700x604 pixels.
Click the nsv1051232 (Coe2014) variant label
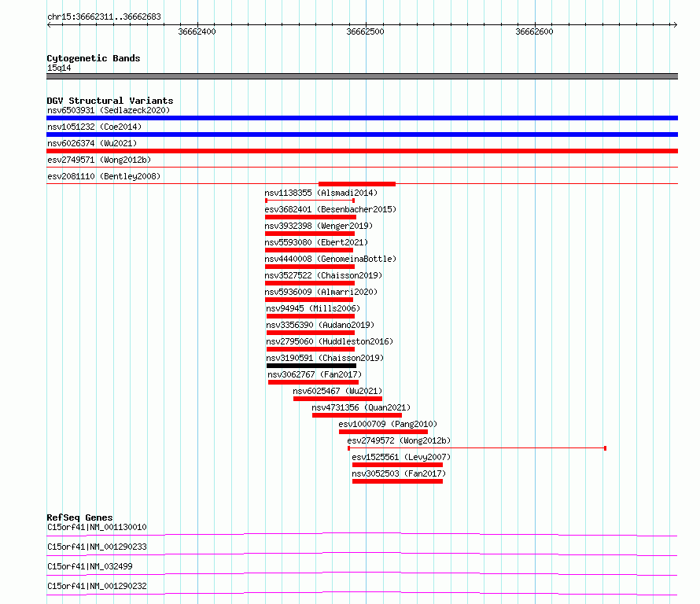pyautogui.click(x=94, y=127)
